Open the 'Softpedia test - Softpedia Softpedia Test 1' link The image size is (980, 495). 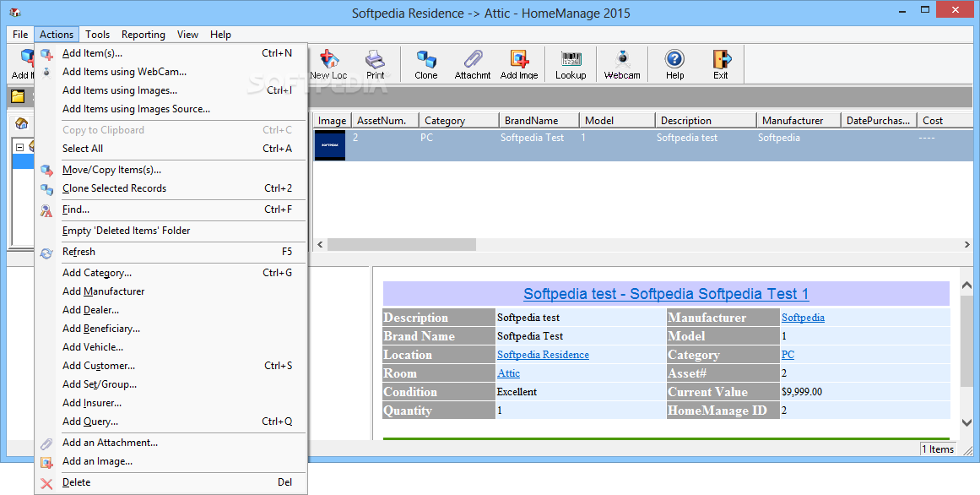(x=666, y=294)
